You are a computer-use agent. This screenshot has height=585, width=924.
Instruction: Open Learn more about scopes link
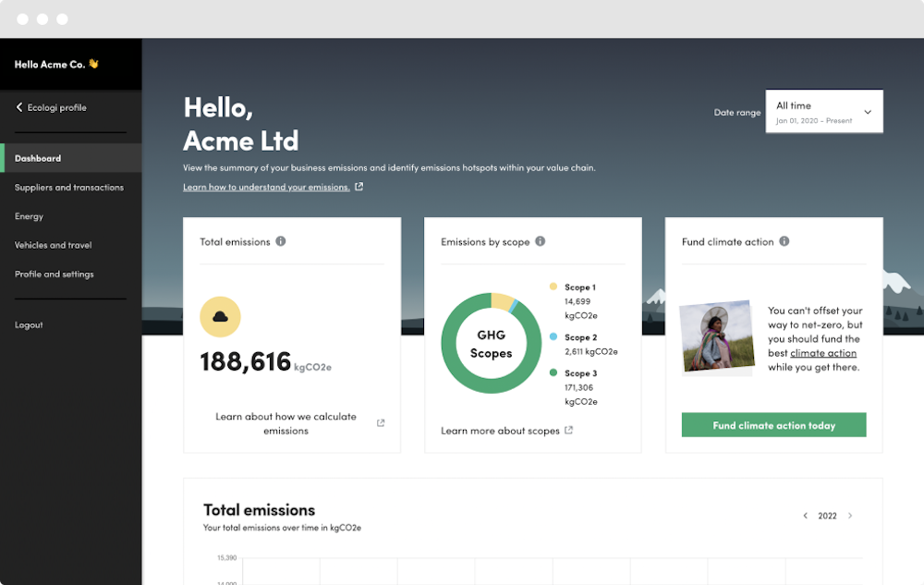(x=500, y=431)
